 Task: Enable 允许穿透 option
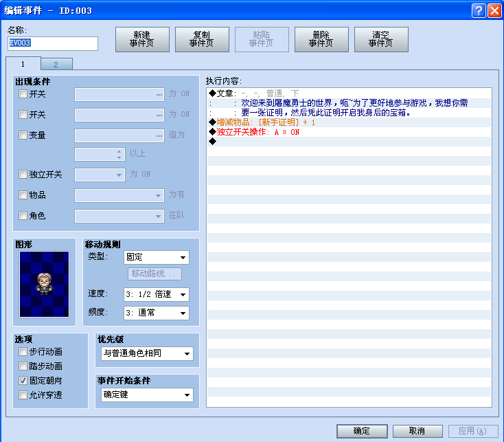[23, 395]
